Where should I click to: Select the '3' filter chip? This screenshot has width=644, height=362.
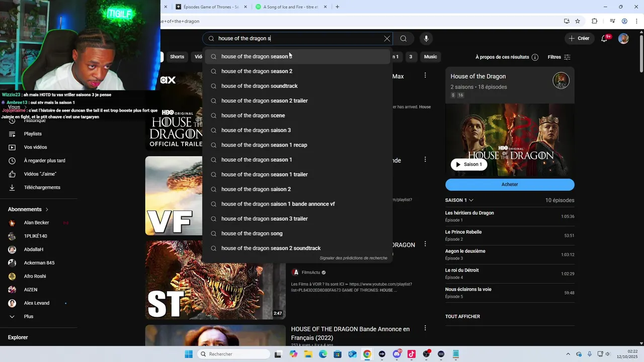pyautogui.click(x=411, y=57)
